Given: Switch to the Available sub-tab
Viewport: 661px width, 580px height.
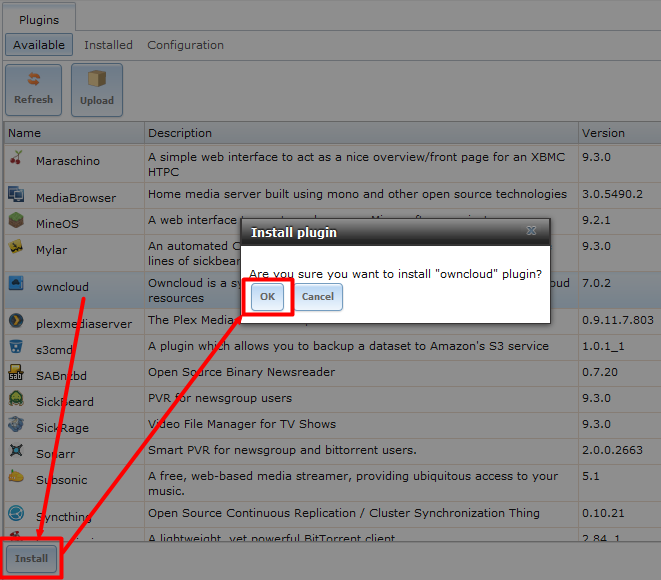Looking at the screenshot, I should click(39, 45).
